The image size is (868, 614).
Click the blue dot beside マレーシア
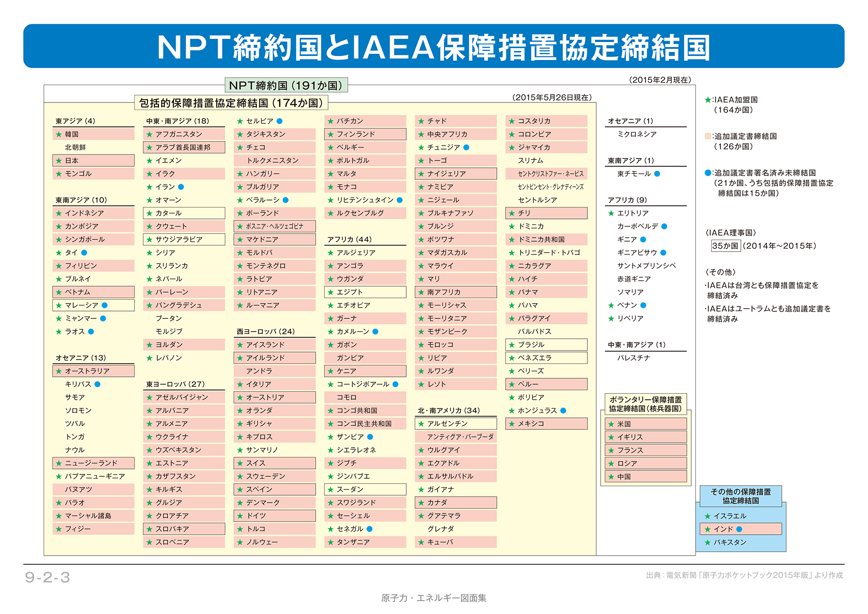(x=104, y=305)
